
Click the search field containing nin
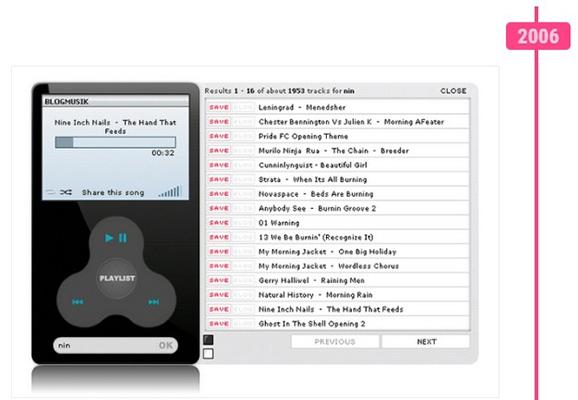point(106,345)
